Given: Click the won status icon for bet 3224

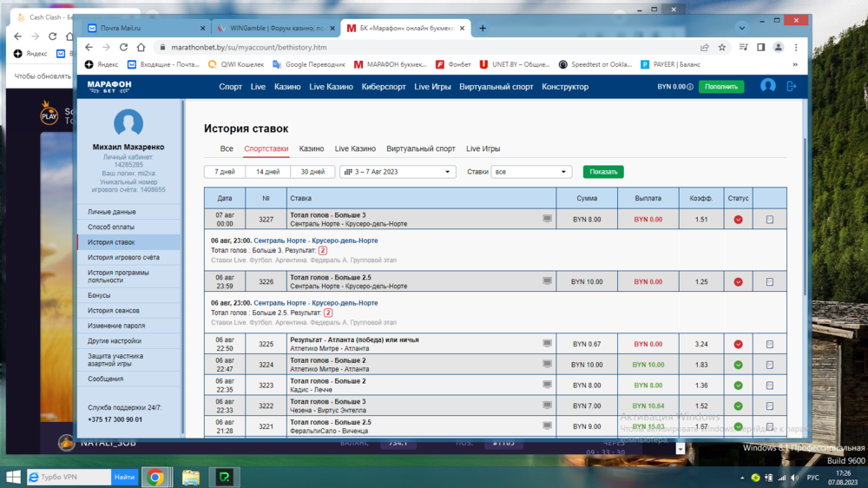Looking at the screenshot, I should pyautogui.click(x=738, y=365).
